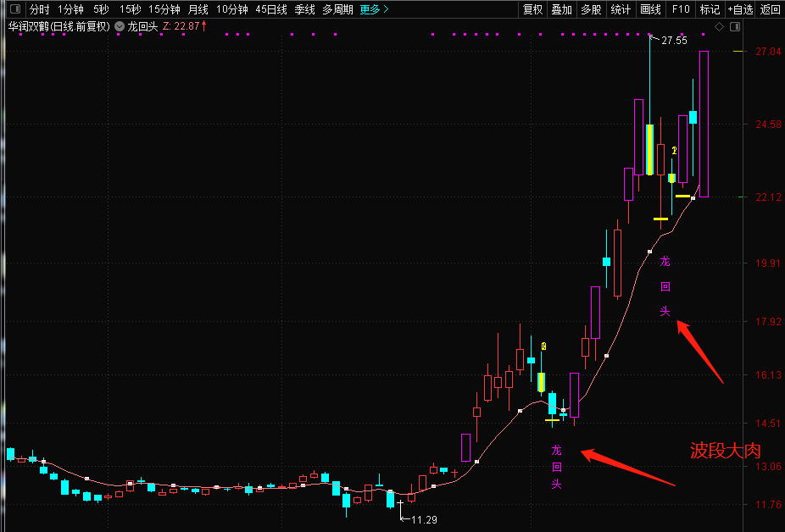Click the 24.58 price axis label
The height and width of the screenshot is (532, 785).
pos(768,125)
